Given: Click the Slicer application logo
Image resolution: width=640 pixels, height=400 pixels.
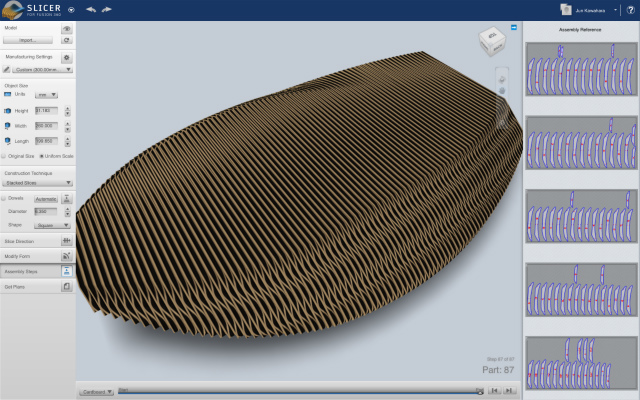Looking at the screenshot, I should (x=12, y=10).
